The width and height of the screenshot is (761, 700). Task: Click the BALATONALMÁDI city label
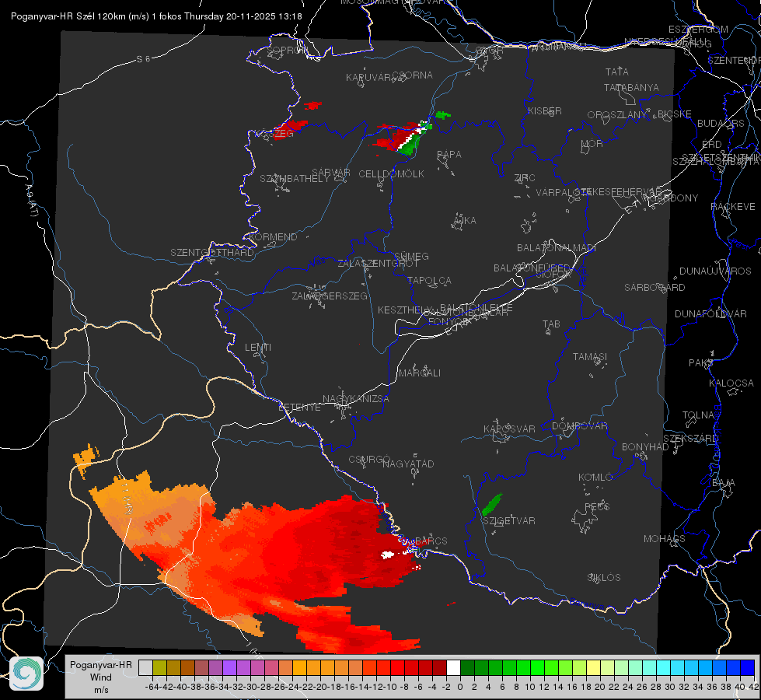(556, 247)
